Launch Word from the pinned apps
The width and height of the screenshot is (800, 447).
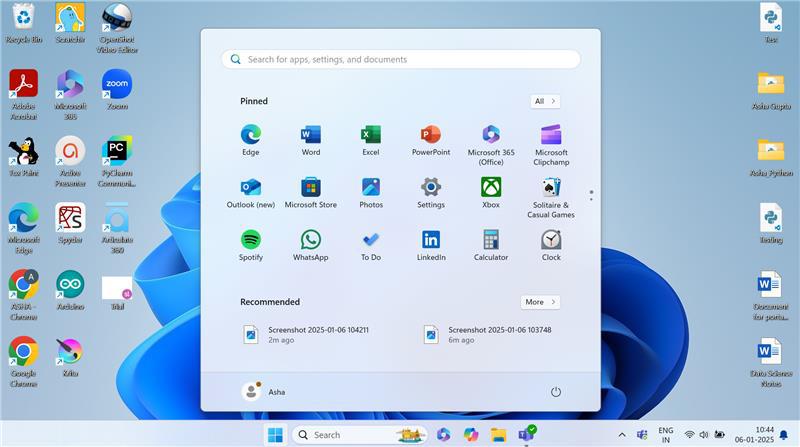coord(311,140)
